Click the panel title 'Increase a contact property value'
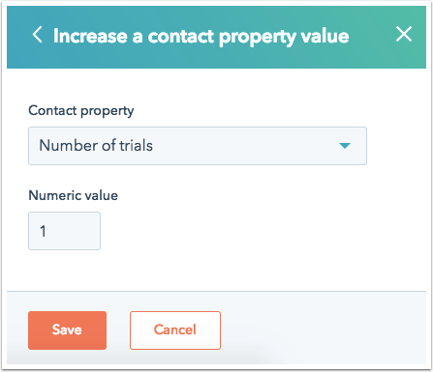The width and height of the screenshot is (433, 372). (x=201, y=36)
